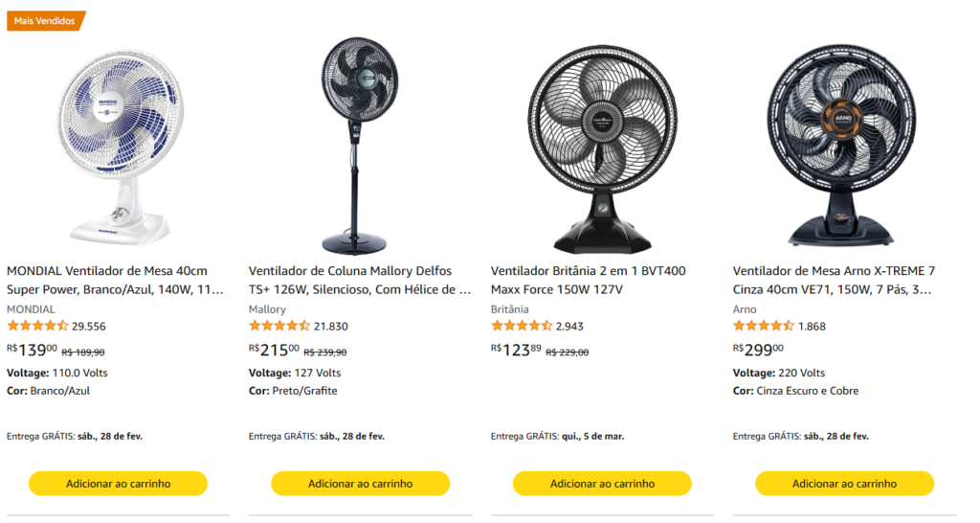View the 21.830 reviews for Mallory fan
Image resolution: width=980 pixels, height=523 pixels.
click(x=331, y=327)
